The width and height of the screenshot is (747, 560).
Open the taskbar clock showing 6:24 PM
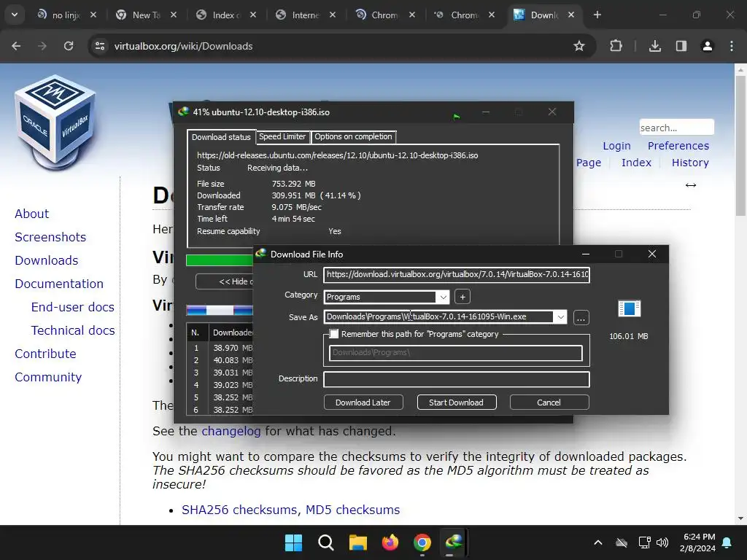pos(699,542)
